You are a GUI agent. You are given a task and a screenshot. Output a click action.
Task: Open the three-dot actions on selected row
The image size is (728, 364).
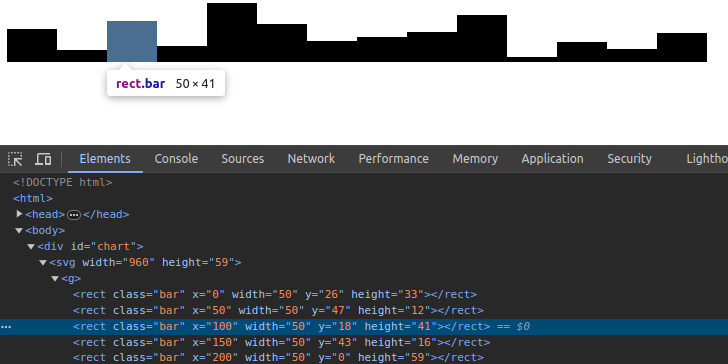6,327
